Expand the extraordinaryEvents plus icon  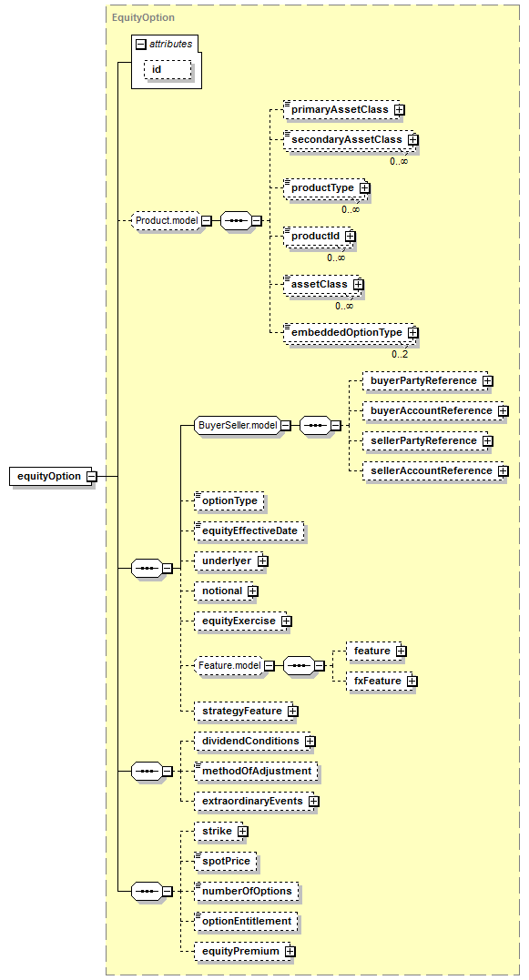point(314,802)
